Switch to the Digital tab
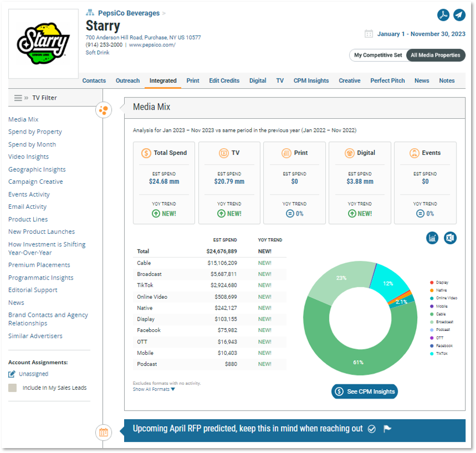The height and width of the screenshot is (453, 476). point(258,81)
